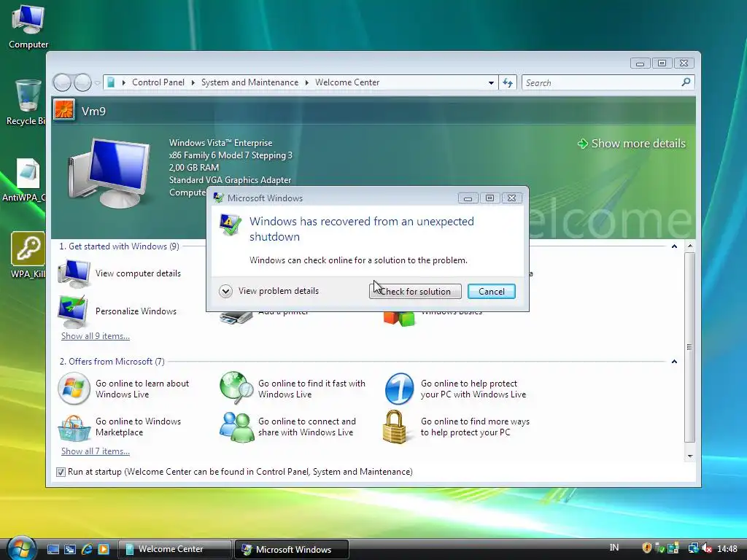The image size is (747, 560).
Task: Click the Windows Marketplace basket icon
Action: tap(74, 427)
